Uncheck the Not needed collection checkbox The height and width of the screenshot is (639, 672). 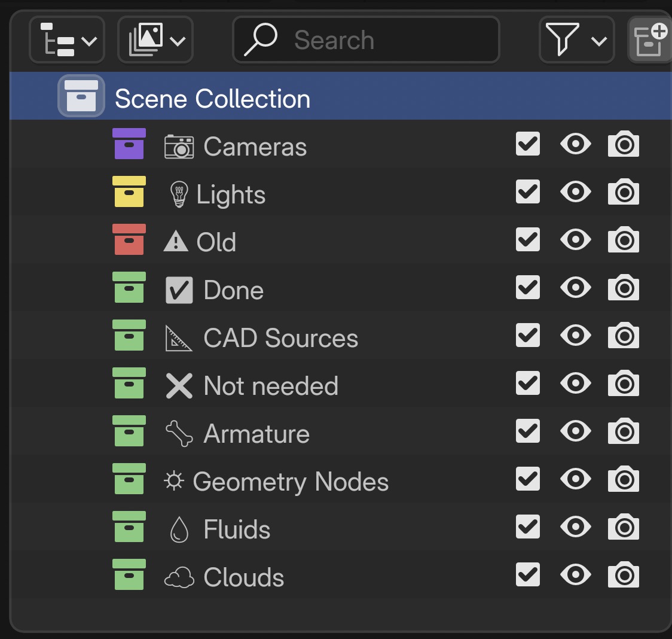tap(528, 384)
